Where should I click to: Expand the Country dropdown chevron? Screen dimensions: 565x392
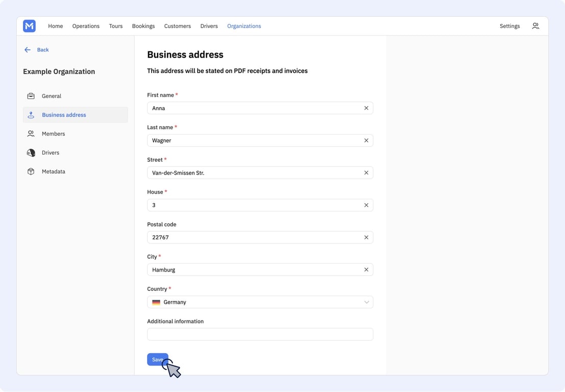[x=366, y=302]
